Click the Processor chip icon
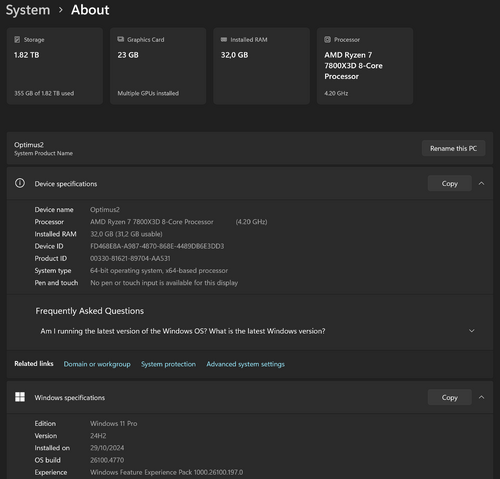 click(327, 40)
